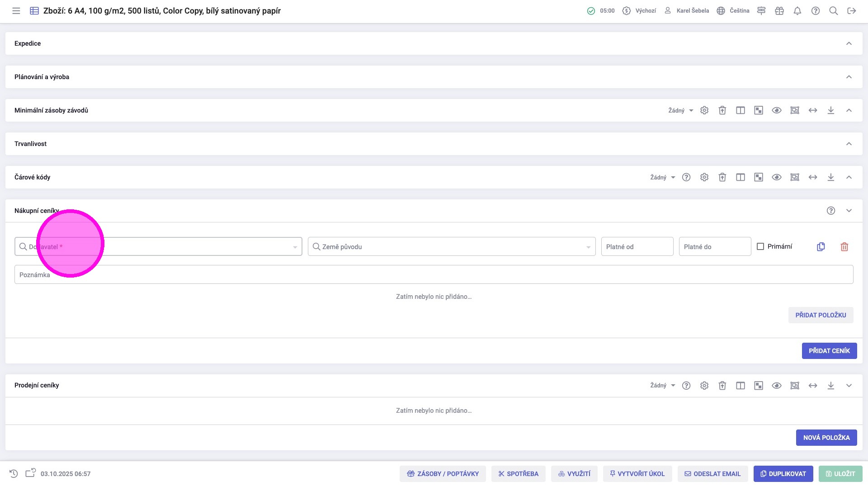
Task: Switch language from Čeština
Action: (733, 11)
